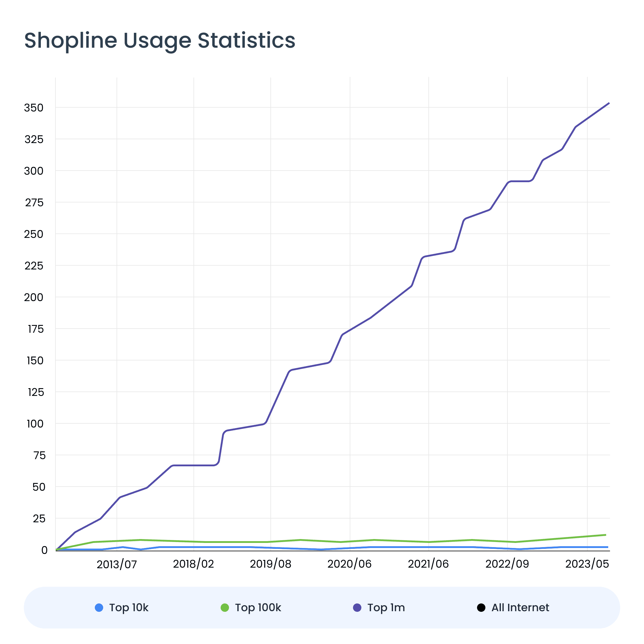Screen dimensions: 644x644
Task: Click the 300 y-axis label
Action: [x=34, y=171]
